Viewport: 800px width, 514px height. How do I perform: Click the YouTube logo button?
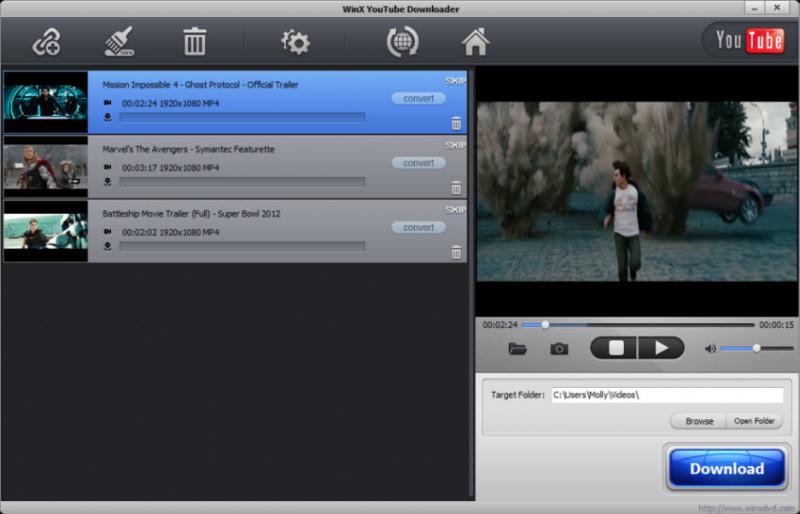749,40
